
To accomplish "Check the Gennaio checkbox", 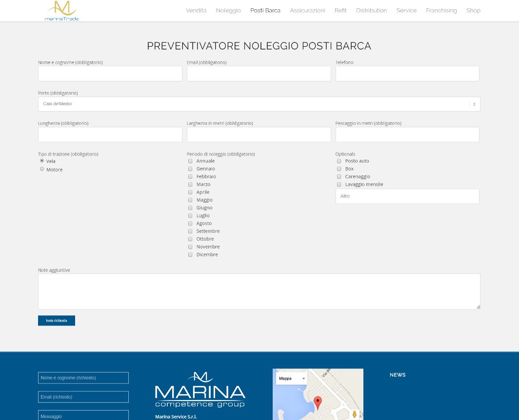I will pyautogui.click(x=190, y=169).
